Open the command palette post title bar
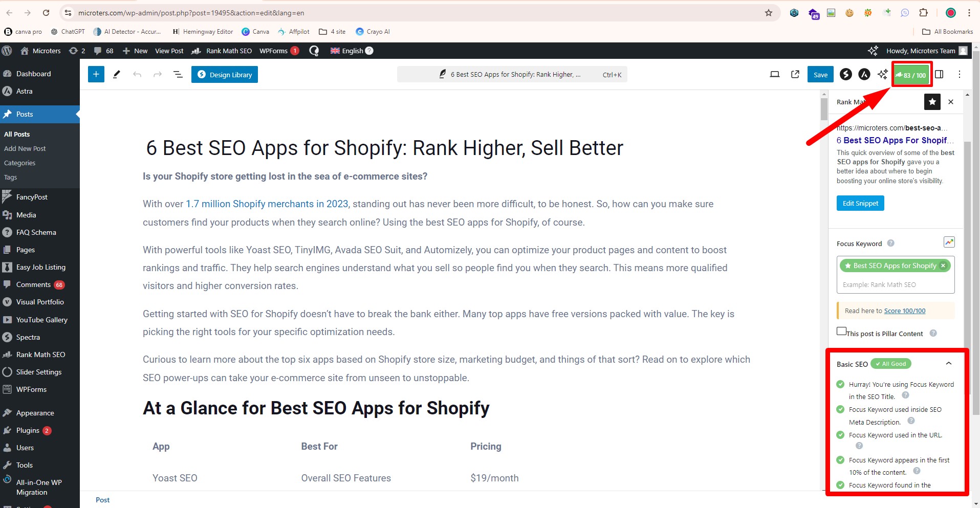Viewport: 980px width, 508px height. coord(512,75)
